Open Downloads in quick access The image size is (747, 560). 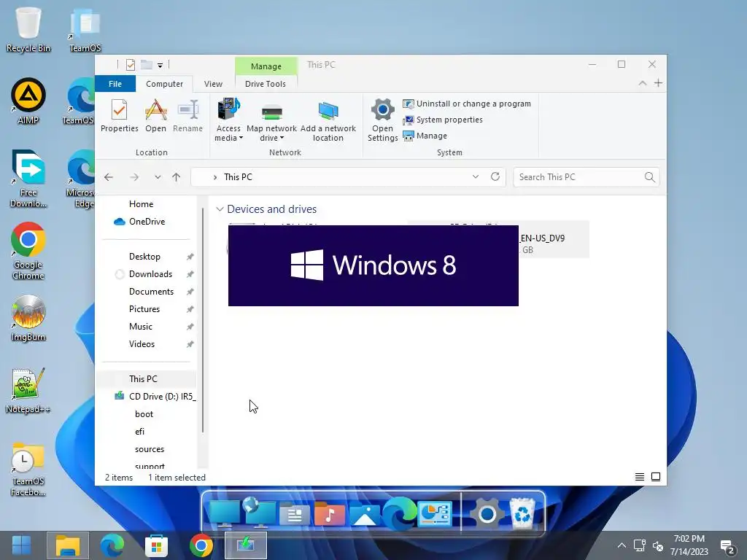(150, 274)
